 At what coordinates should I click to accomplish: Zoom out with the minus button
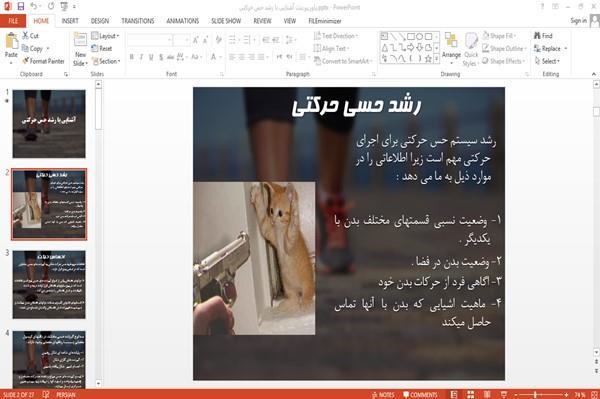(516, 394)
